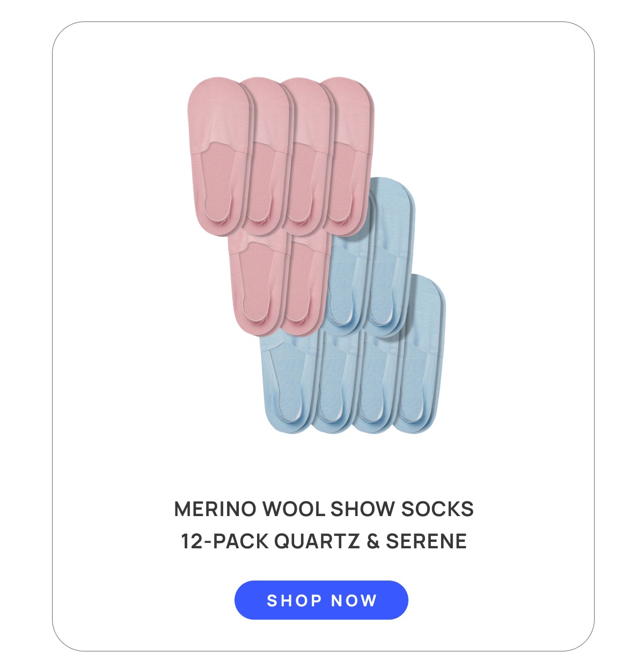Click the word SERENE in product title
644x667 pixels.
pos(426,541)
